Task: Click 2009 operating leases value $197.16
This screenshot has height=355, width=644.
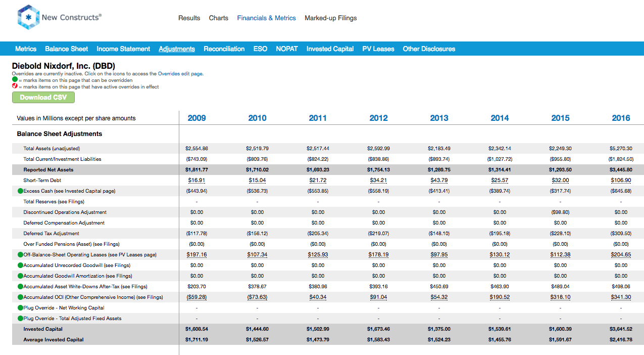Action: pyautogui.click(x=197, y=255)
